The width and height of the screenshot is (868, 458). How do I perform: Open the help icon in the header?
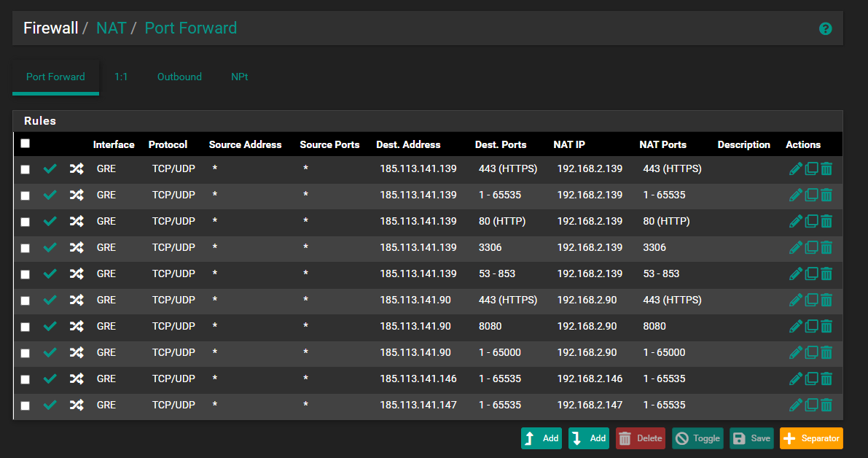point(825,28)
